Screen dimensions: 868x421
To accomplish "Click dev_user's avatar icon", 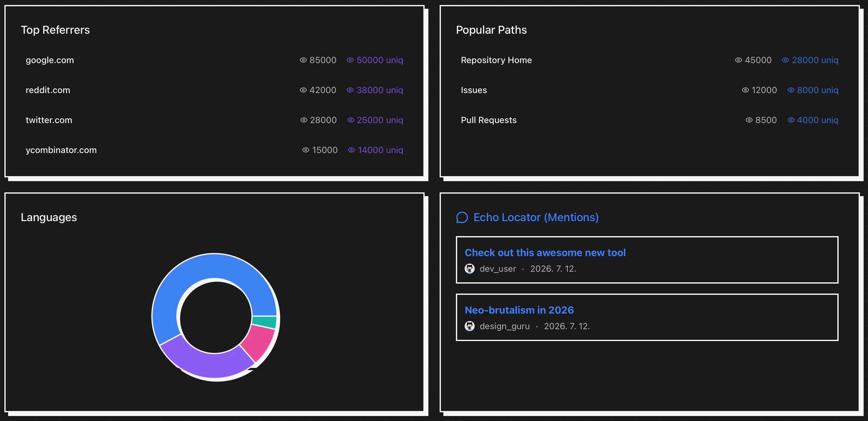I will click(469, 269).
